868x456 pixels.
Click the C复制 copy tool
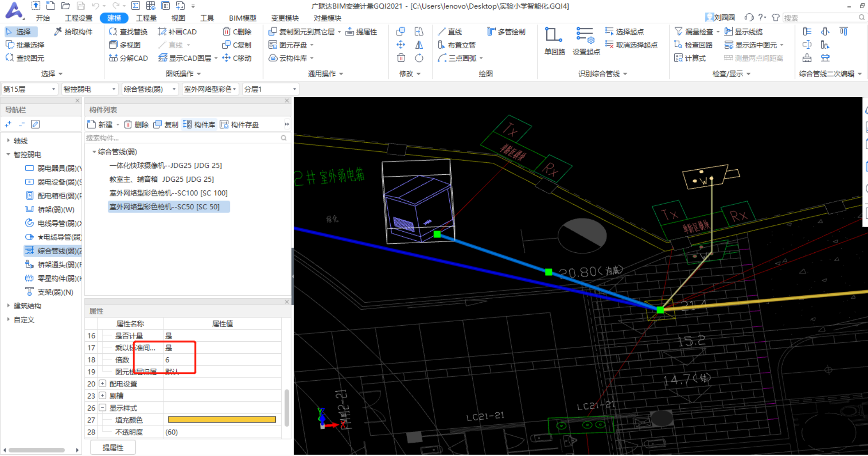[x=237, y=45]
